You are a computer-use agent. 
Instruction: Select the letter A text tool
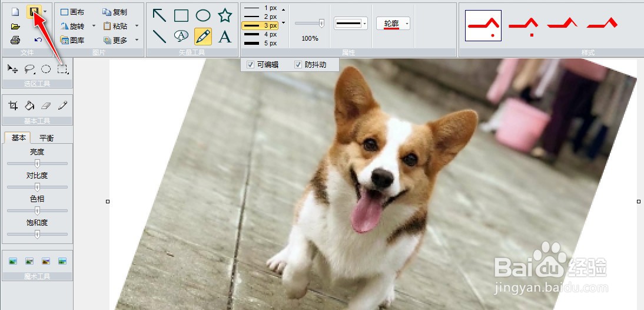click(225, 36)
